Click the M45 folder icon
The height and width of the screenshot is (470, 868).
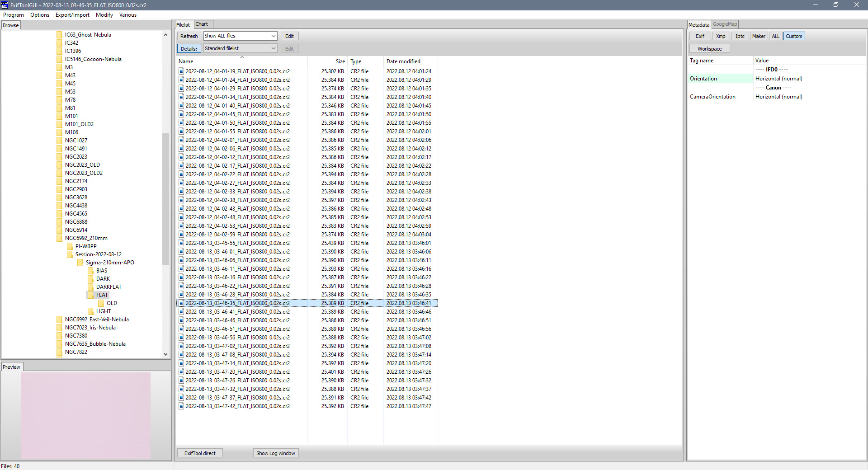point(59,84)
